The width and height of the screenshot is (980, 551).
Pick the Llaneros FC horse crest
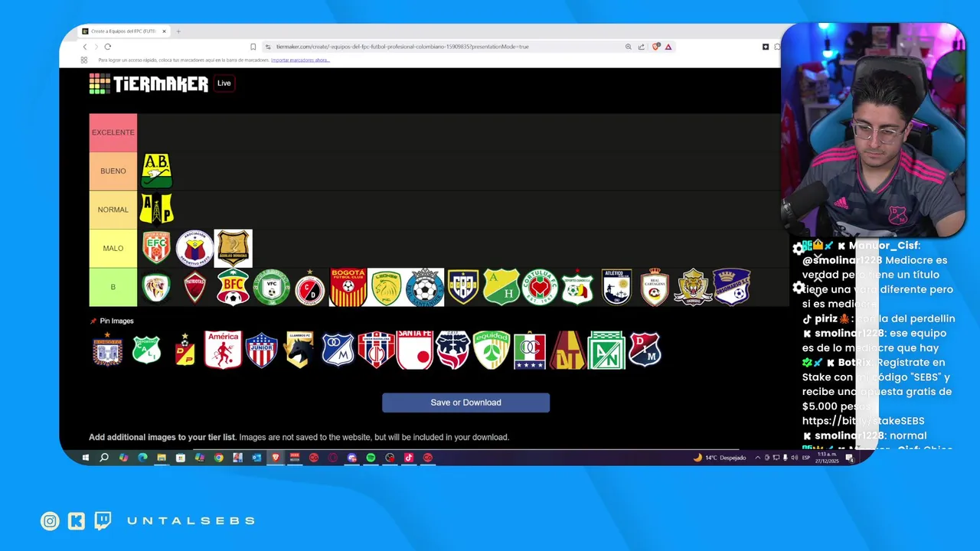pyautogui.click(x=299, y=350)
